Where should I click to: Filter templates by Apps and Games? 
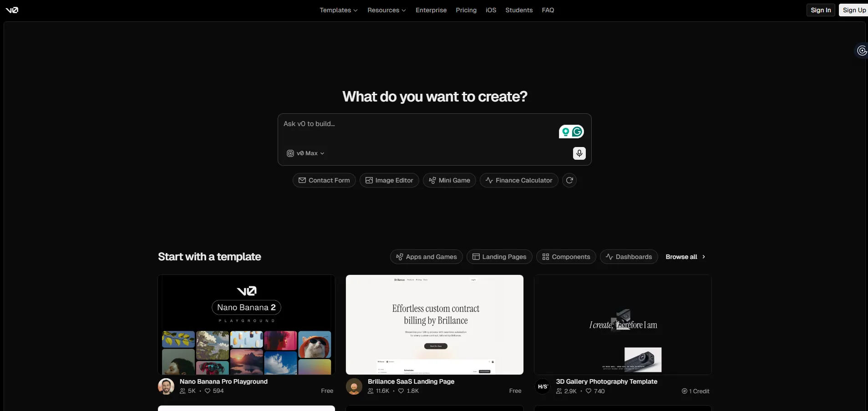point(426,257)
